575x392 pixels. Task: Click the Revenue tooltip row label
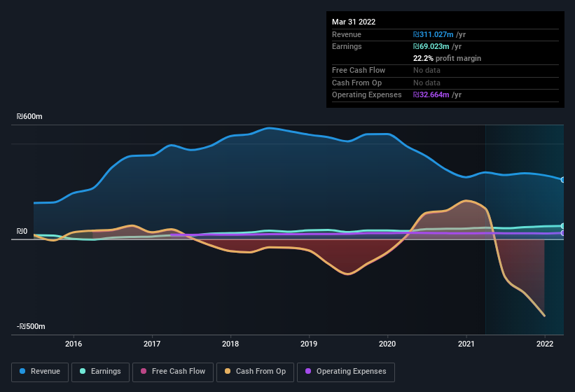pos(347,34)
